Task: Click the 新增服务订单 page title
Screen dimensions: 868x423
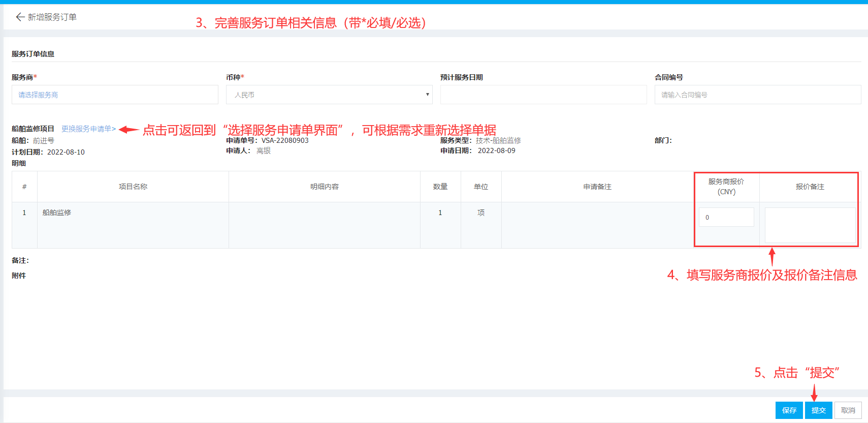Action: click(52, 17)
